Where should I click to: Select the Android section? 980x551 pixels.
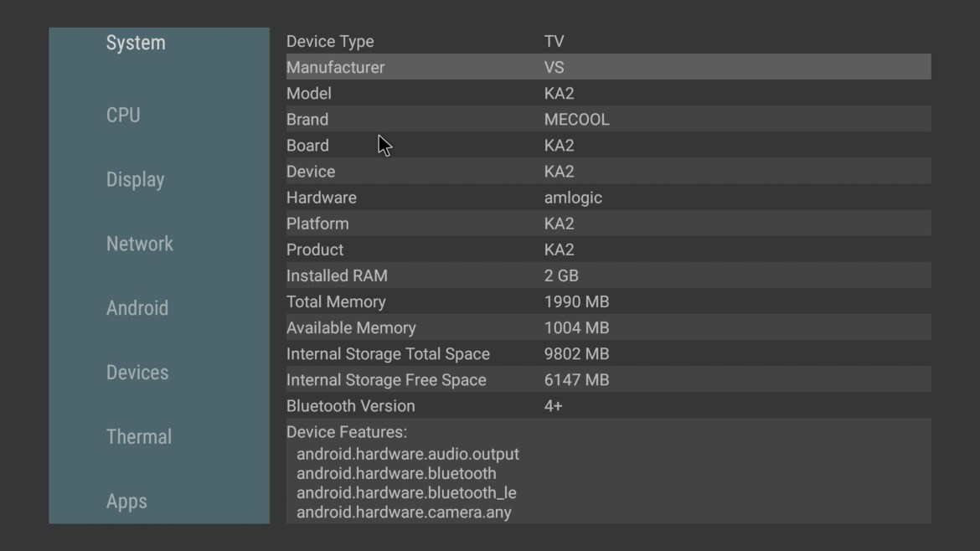click(x=137, y=308)
